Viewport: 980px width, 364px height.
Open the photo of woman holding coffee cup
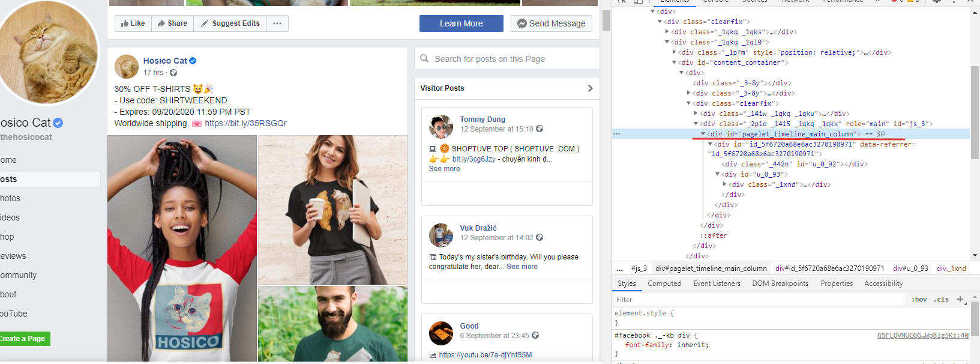[x=332, y=210]
